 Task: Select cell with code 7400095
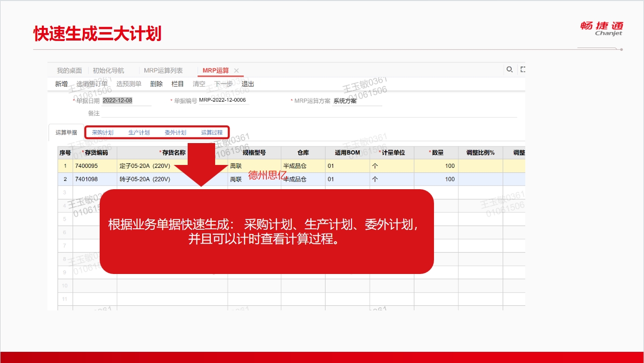[x=95, y=166]
